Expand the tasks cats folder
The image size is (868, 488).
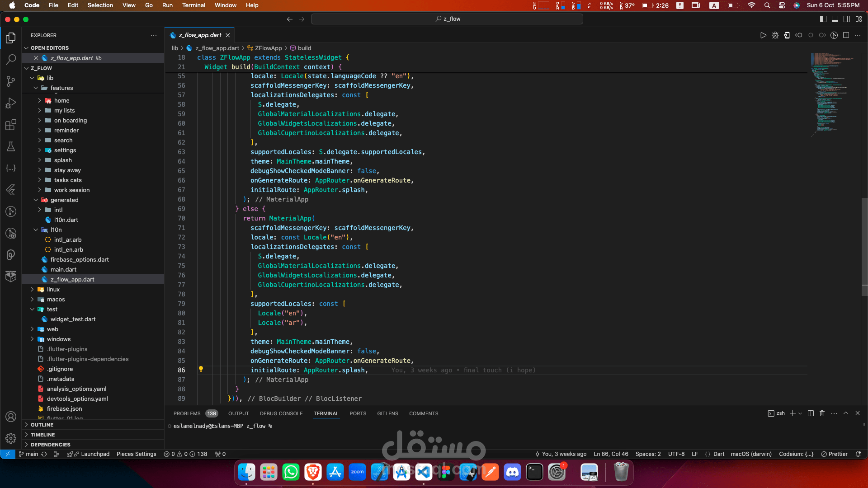click(x=68, y=180)
